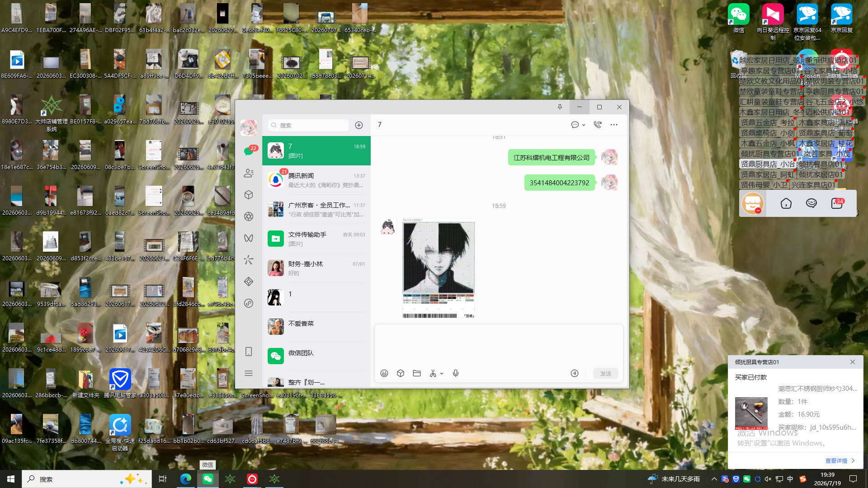The height and width of the screenshot is (488, 868).
Task: Click the smiley chat icon in floating widget
Action: (x=811, y=203)
